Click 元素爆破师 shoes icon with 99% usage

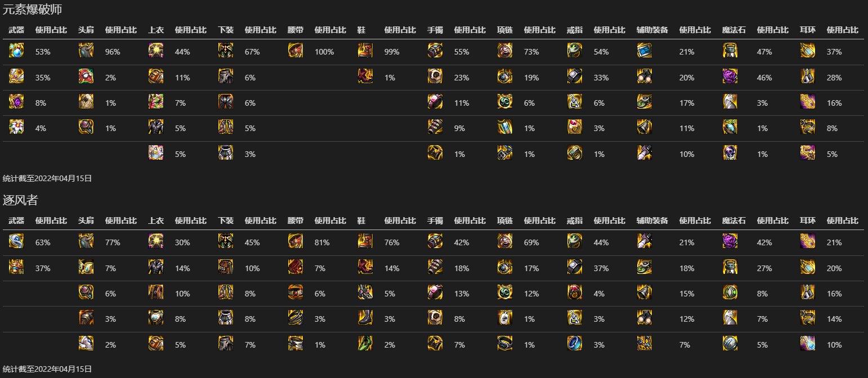pos(365,51)
